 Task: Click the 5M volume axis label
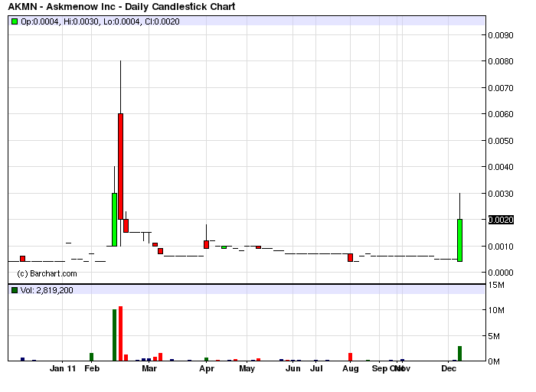tap(494, 336)
